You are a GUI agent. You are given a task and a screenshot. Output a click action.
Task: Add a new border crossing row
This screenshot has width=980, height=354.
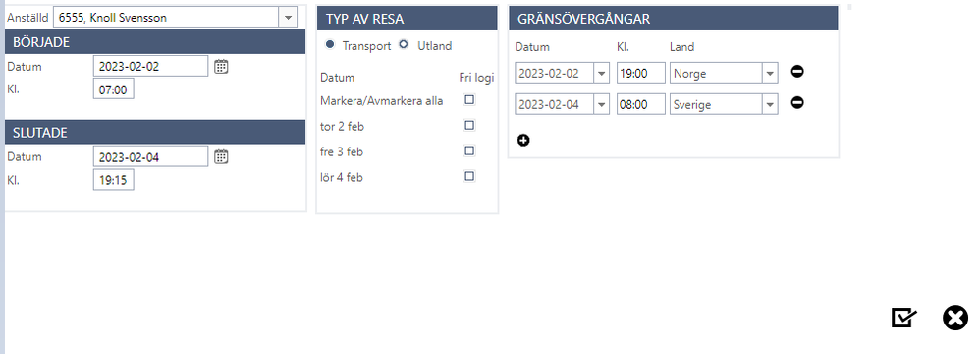pyautogui.click(x=523, y=140)
